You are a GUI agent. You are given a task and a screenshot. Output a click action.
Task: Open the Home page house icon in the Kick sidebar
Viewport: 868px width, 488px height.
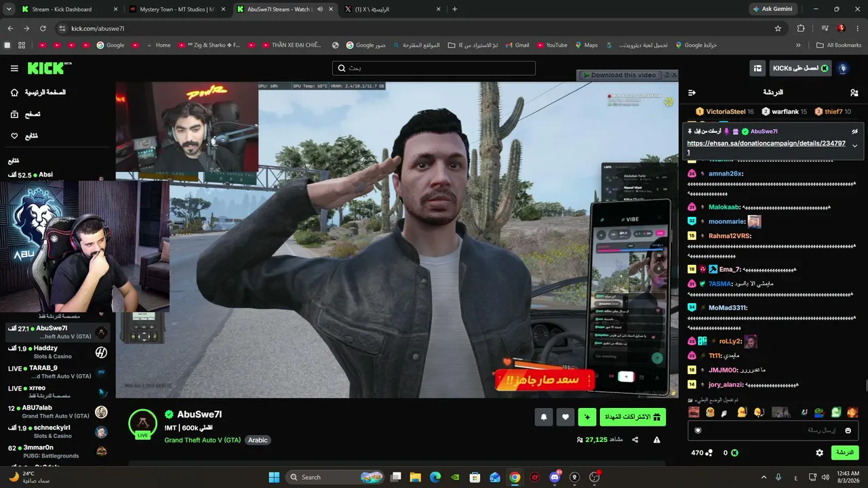tap(14, 92)
